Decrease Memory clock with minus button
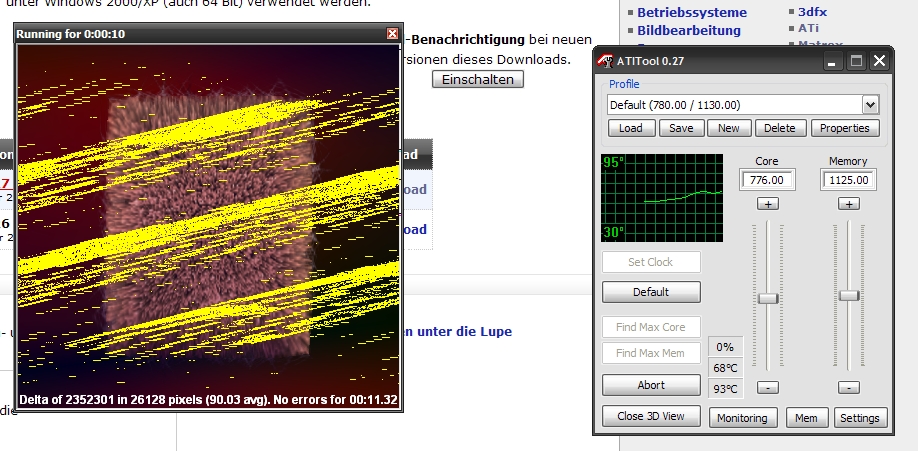 849,387
